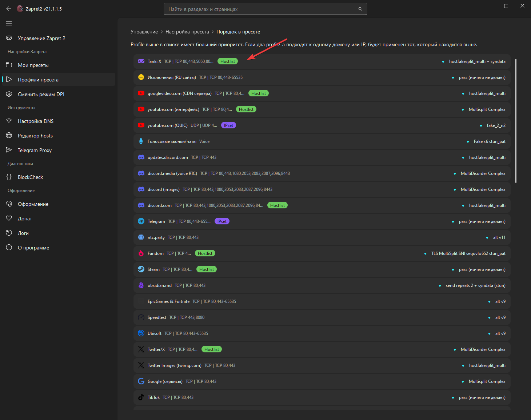Click the Tanki X gamepad icon
Image resolution: width=531 pixels, height=420 pixels.
click(141, 61)
